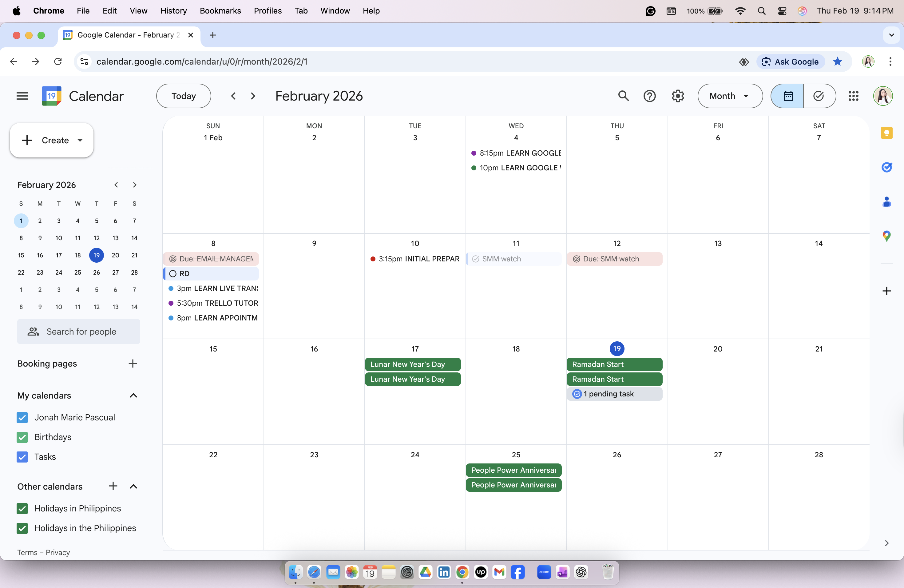Open the Bookmarks menu in menu bar
Viewport: 904px width, 588px height.
pos(220,11)
